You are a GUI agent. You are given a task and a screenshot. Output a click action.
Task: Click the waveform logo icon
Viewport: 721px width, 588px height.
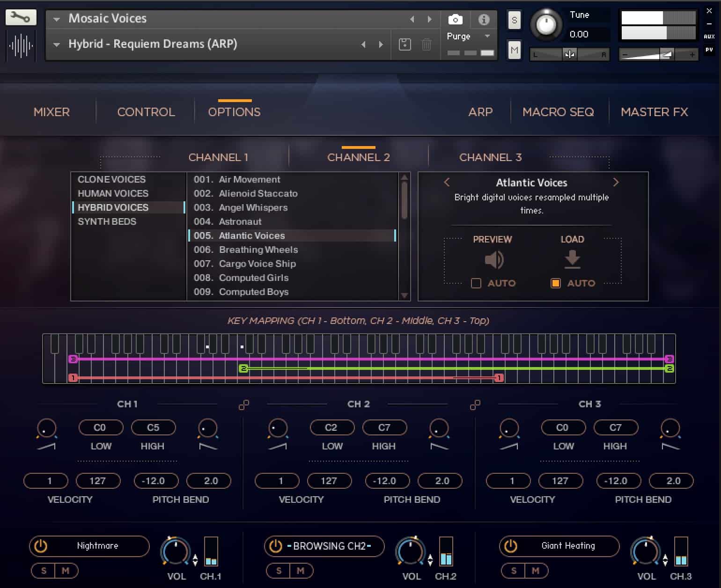click(21, 46)
